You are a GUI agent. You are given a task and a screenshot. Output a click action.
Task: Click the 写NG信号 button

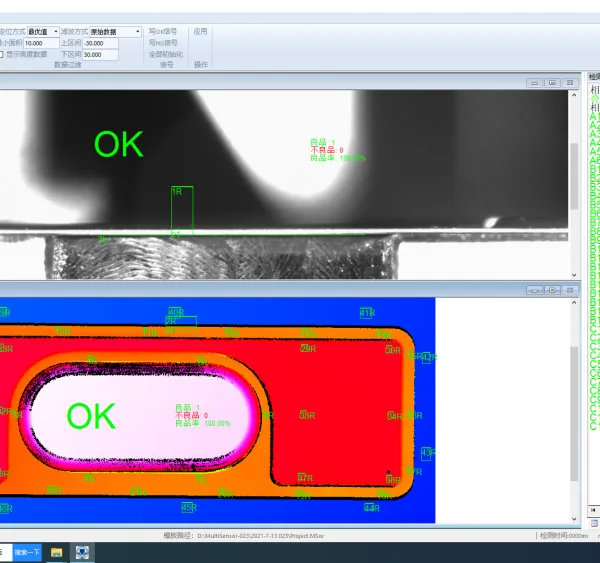tap(163, 42)
